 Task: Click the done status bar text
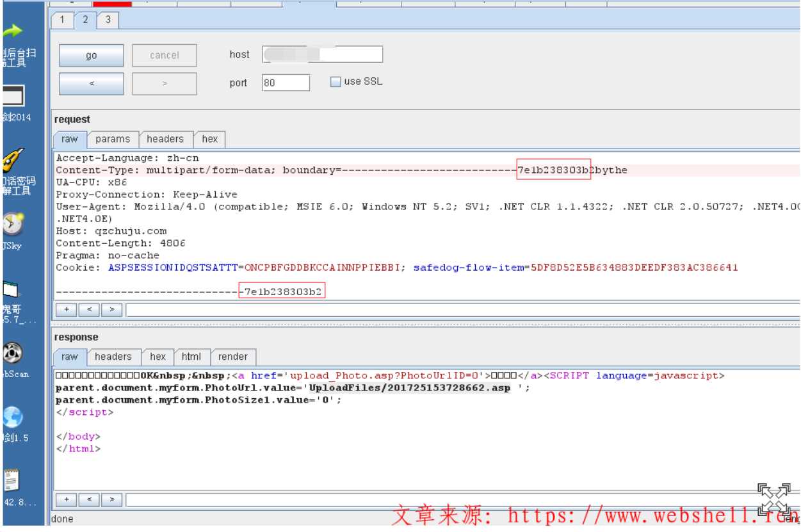[x=62, y=519]
